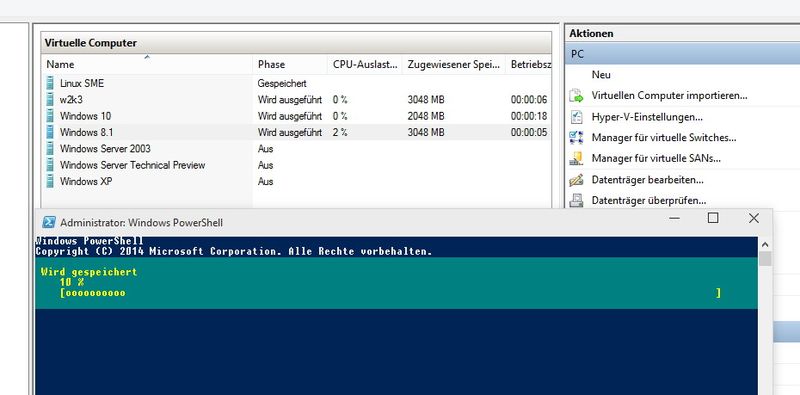Click the virtual Switches manager icon
Viewport: 800px width, 395px height.
coord(576,138)
